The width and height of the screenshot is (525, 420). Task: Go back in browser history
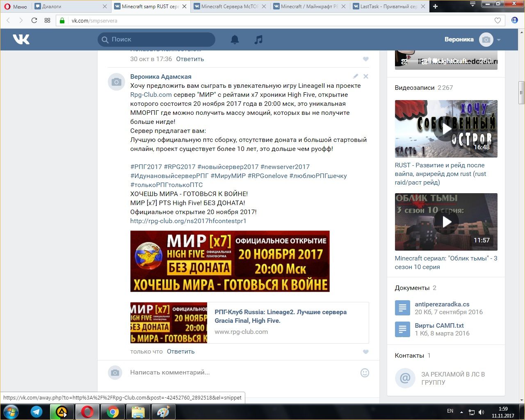click(x=8, y=21)
